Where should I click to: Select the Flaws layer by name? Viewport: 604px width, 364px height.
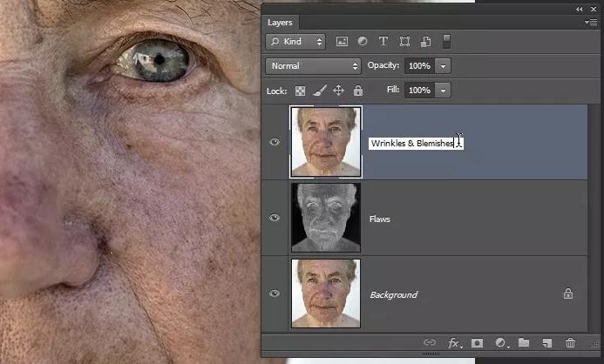(380, 219)
